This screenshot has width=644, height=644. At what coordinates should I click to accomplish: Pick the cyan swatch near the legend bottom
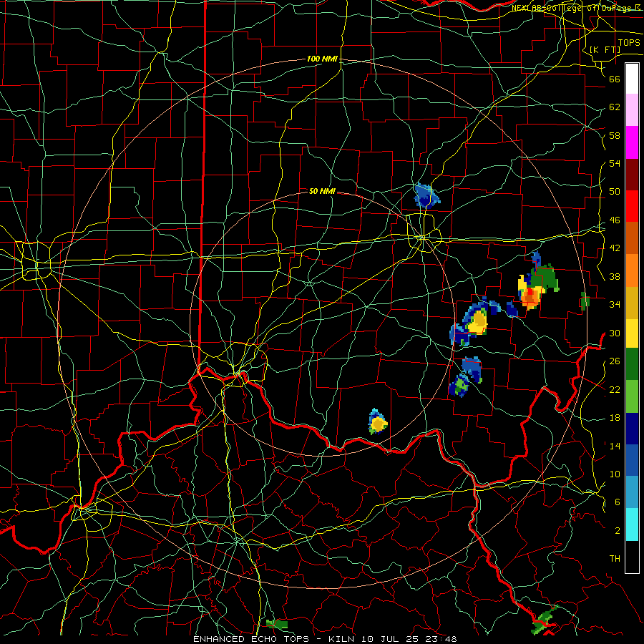[632, 525]
